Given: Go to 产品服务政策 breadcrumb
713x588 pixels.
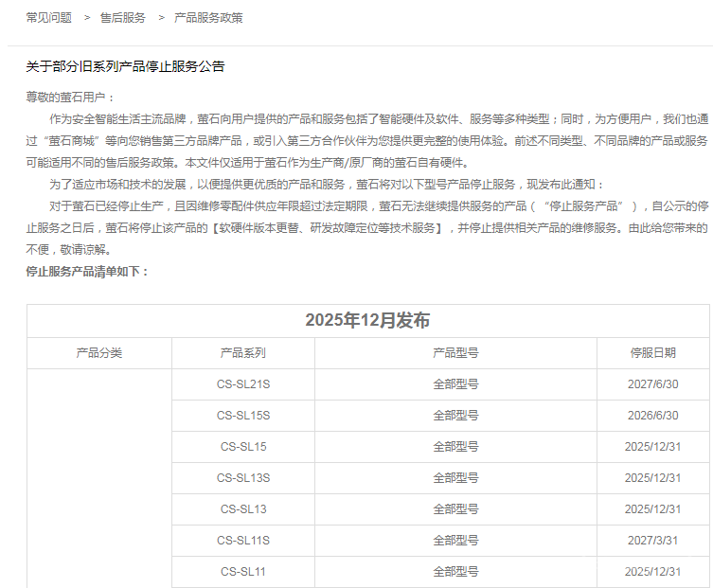Looking at the screenshot, I should 208,17.
